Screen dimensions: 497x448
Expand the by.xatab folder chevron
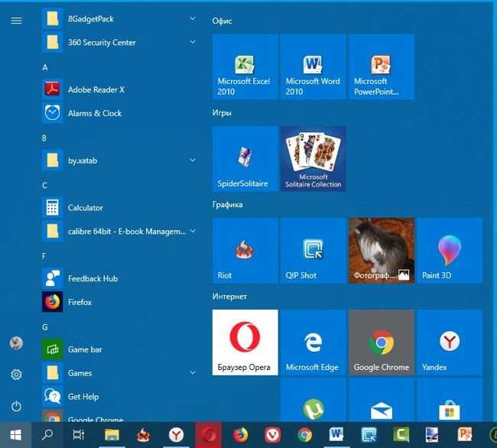[193, 160]
